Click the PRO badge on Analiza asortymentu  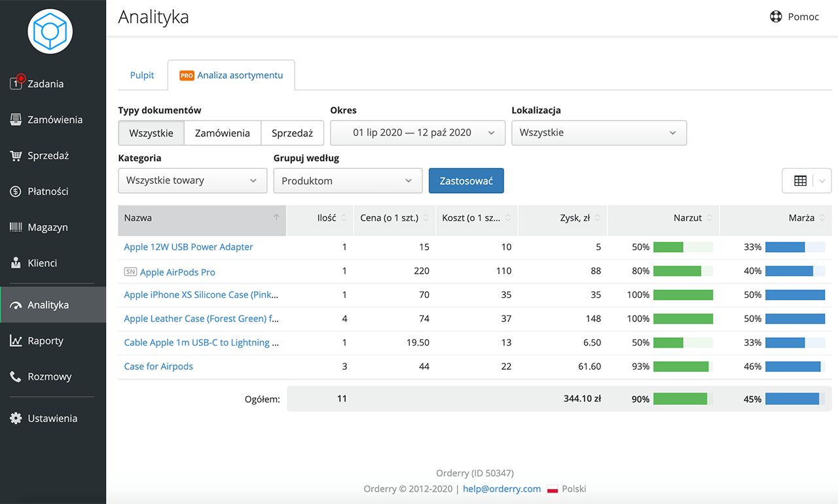tap(187, 75)
